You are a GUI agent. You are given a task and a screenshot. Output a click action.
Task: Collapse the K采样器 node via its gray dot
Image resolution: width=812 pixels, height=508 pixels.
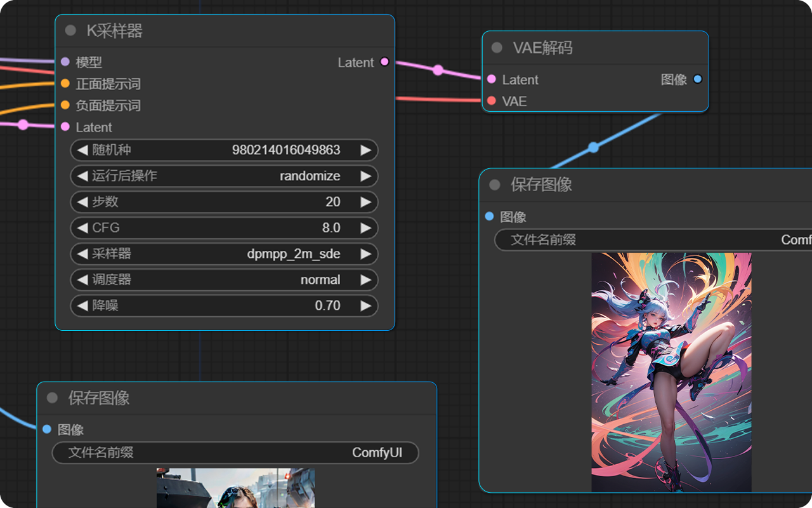click(x=70, y=30)
